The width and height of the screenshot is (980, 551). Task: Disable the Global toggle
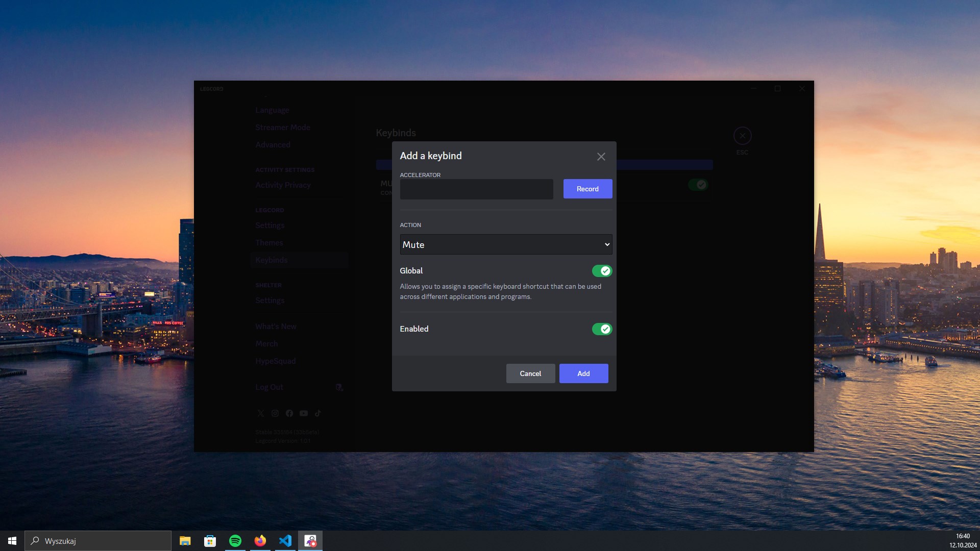602,271
